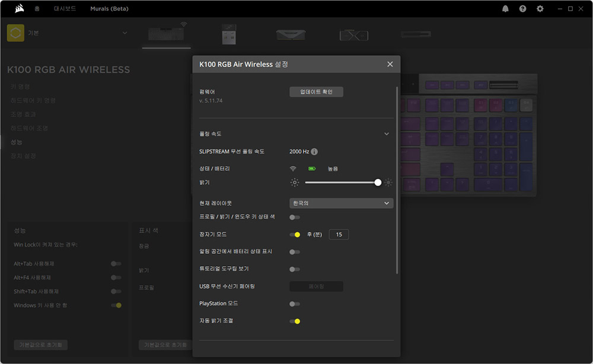Click the 업데이트 확인 button
The image size is (593, 364).
click(x=316, y=92)
